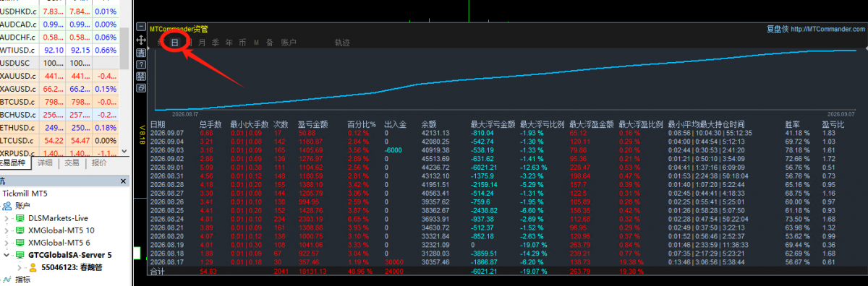Switch to the 年 yearly tab
This screenshot has width=868, height=286.
pyautogui.click(x=229, y=43)
